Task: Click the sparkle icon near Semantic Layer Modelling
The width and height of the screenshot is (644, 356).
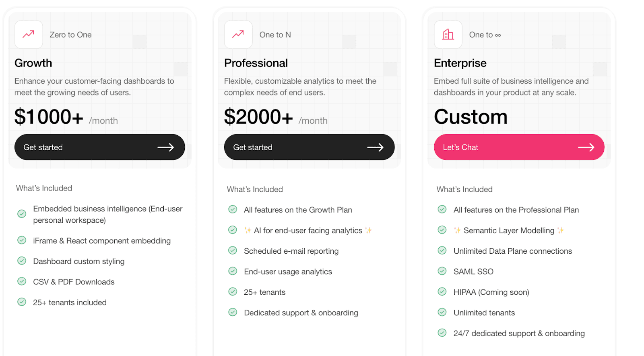Action: [x=457, y=230]
